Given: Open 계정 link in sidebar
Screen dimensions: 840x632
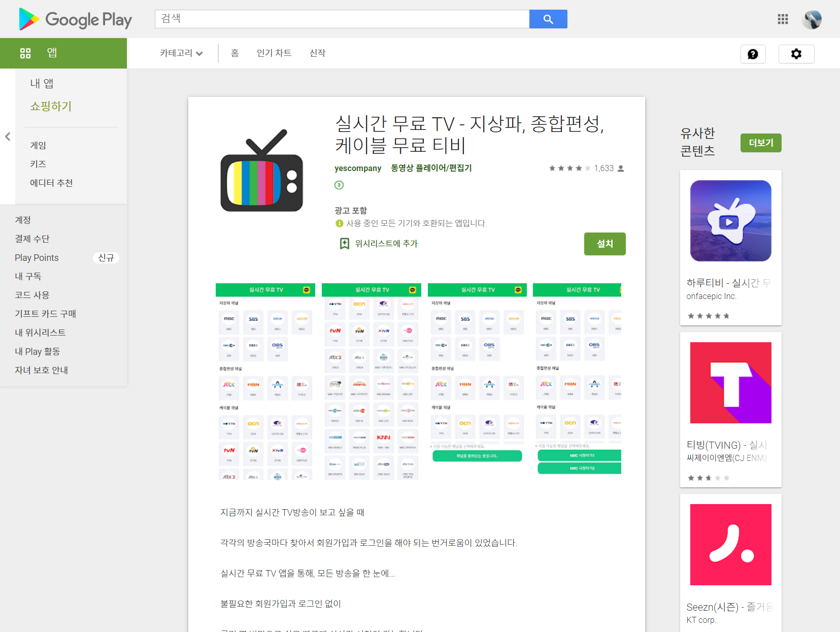Looking at the screenshot, I should (x=23, y=220).
